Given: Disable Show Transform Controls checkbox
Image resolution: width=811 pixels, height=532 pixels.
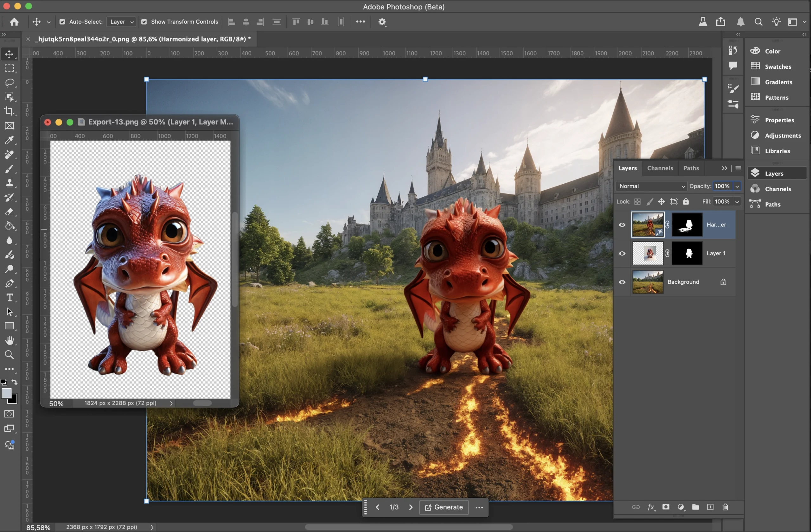Looking at the screenshot, I should 144,22.
